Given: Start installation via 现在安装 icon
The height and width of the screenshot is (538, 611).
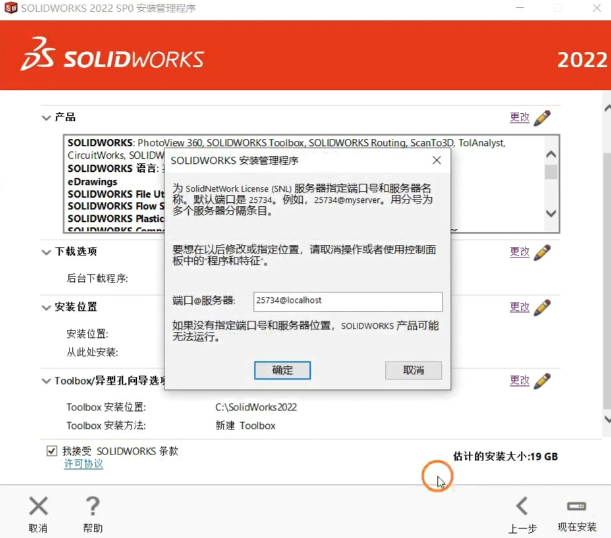Looking at the screenshot, I should (576, 507).
